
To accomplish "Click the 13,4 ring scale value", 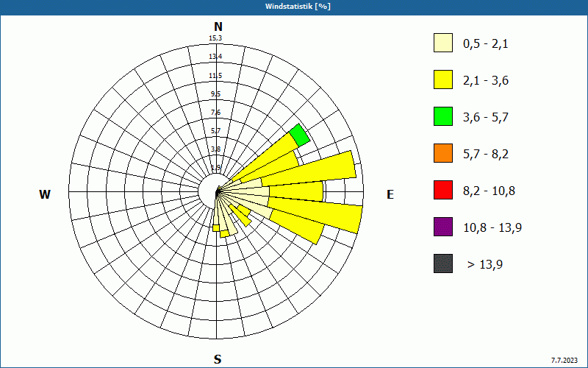I will (215, 57).
